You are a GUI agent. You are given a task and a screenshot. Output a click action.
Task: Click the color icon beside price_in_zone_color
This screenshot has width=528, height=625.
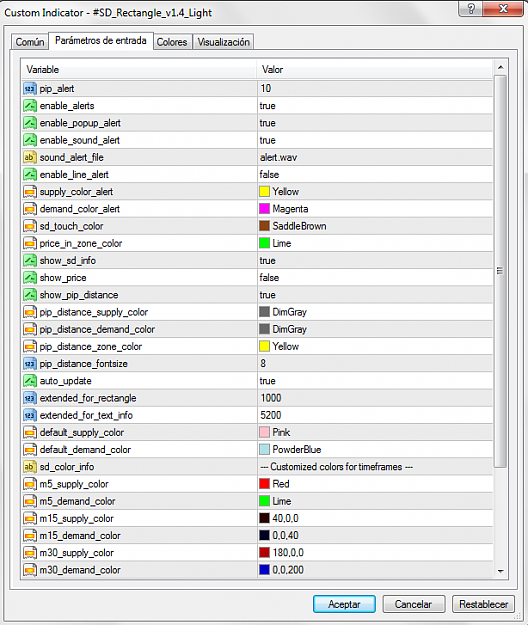(x=30, y=243)
